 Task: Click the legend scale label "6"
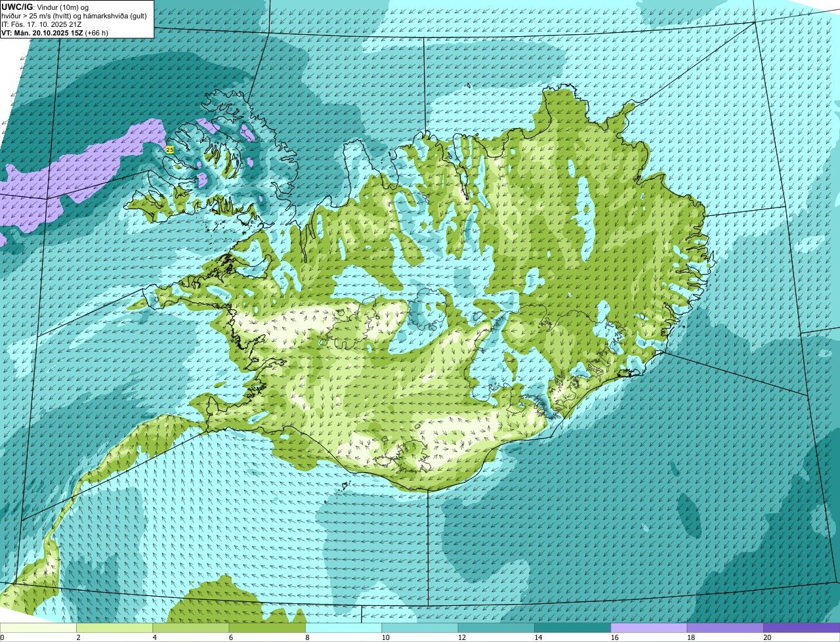[231, 637]
